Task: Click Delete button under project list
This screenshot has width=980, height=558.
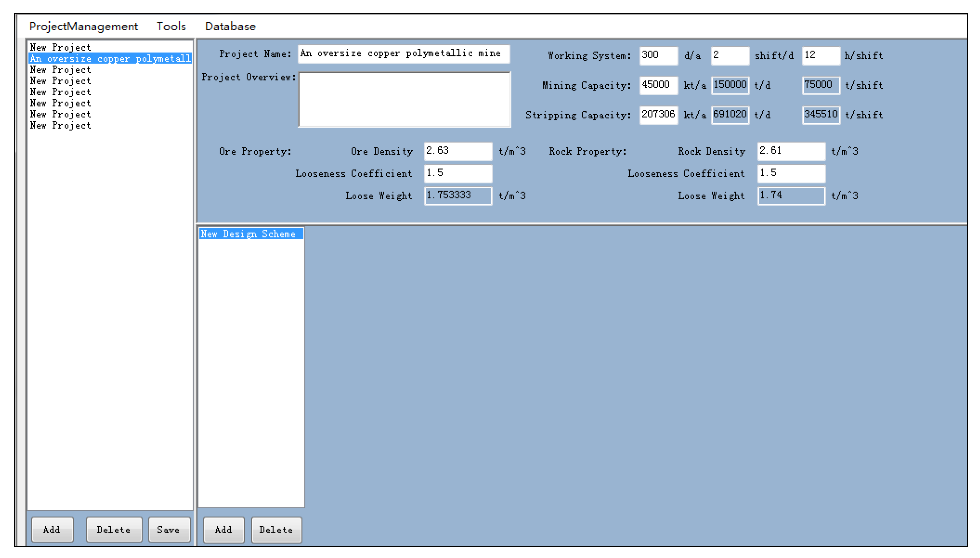Action: pos(114,530)
